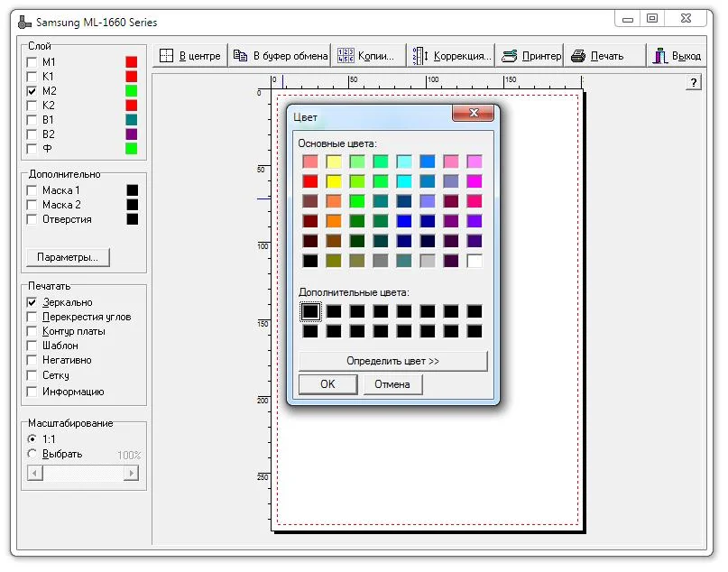Screen dimensions: 728x572
Task: Click the B1 layer teal color swatch
Action: (x=132, y=120)
